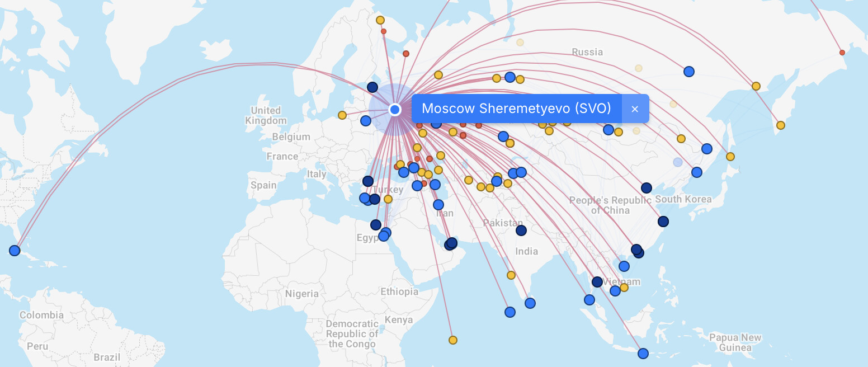Select the blue marker in southern Indonesia
The image size is (868, 367).
click(643, 354)
